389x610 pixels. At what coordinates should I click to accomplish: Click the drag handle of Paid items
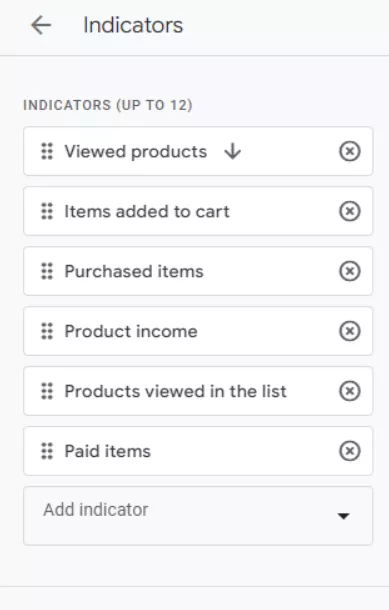[x=47, y=451]
